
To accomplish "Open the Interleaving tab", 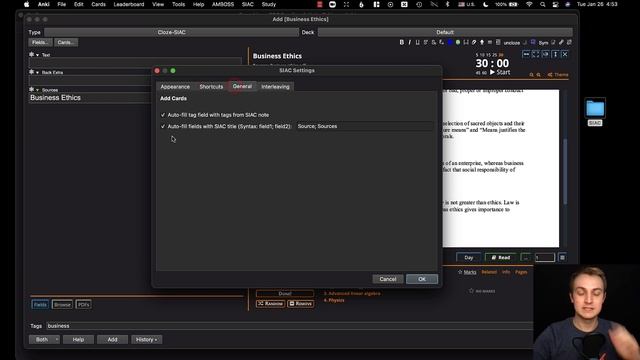I will pyautogui.click(x=275, y=87).
